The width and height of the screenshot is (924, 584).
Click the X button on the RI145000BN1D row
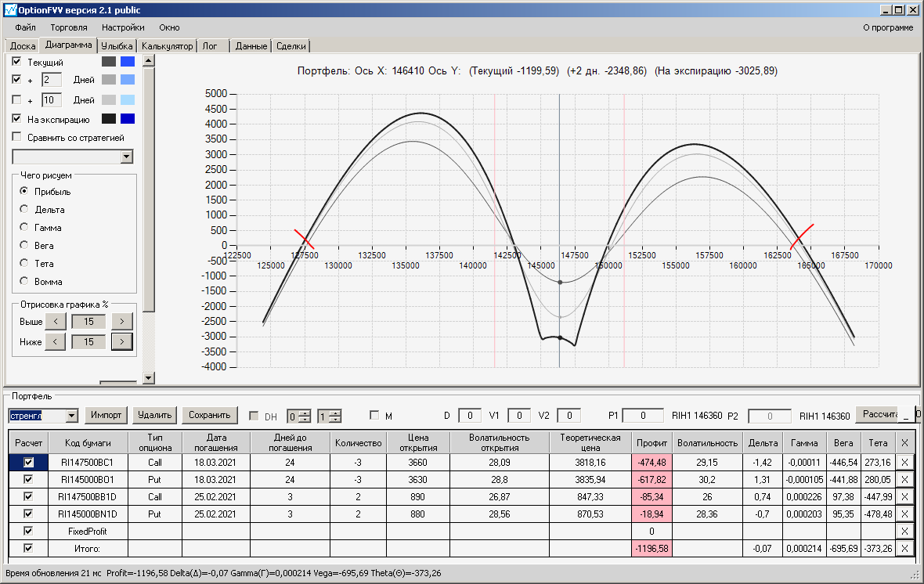[x=904, y=514]
